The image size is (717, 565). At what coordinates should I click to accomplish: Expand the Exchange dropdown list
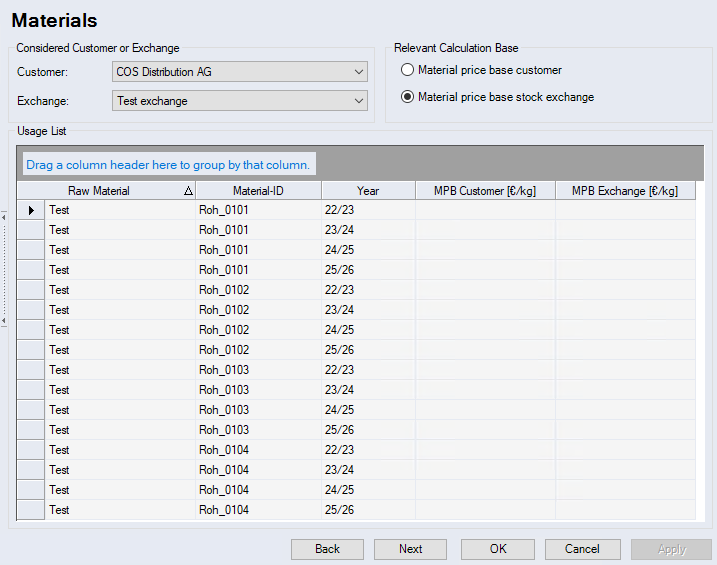pyautogui.click(x=359, y=101)
